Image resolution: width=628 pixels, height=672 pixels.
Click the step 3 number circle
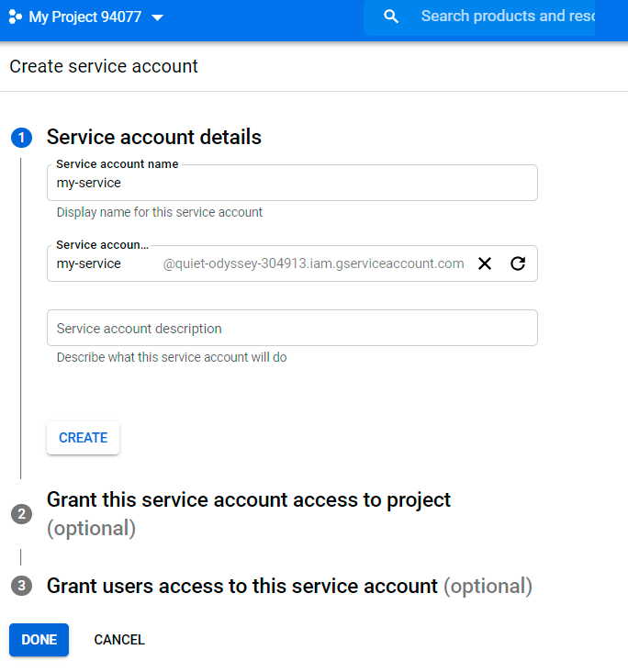(x=21, y=586)
